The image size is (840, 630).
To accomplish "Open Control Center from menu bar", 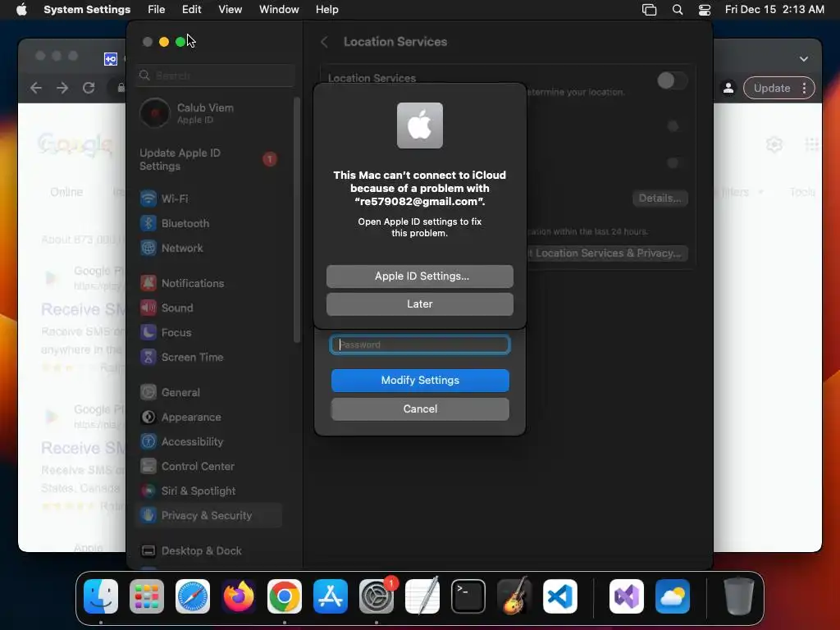I will coord(705,10).
